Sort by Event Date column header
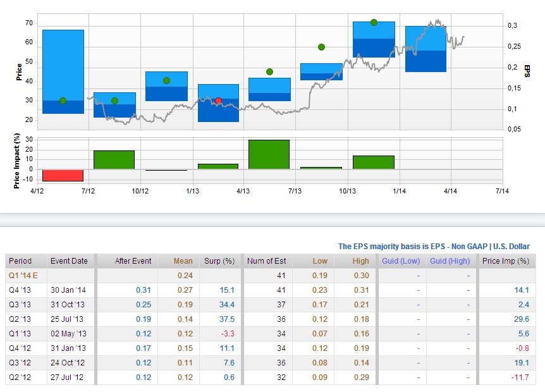The width and height of the screenshot is (545, 392). click(69, 261)
